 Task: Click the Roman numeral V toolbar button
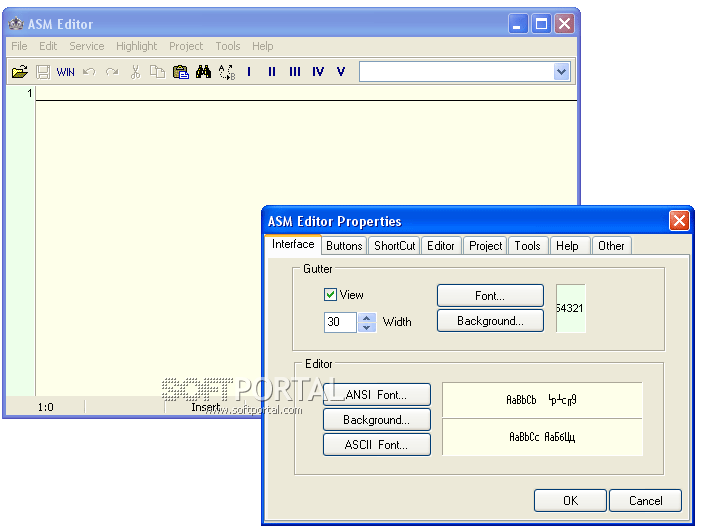tap(341, 72)
